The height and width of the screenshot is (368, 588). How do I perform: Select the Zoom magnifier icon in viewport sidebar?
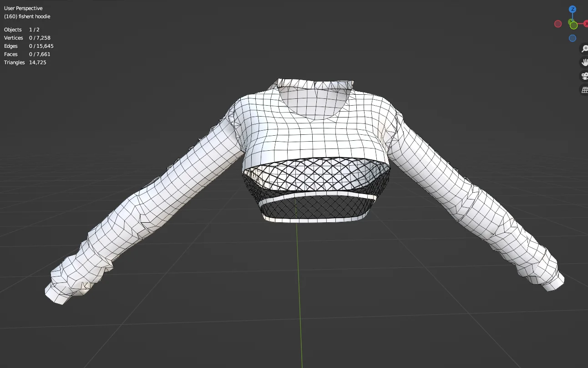tap(584, 48)
